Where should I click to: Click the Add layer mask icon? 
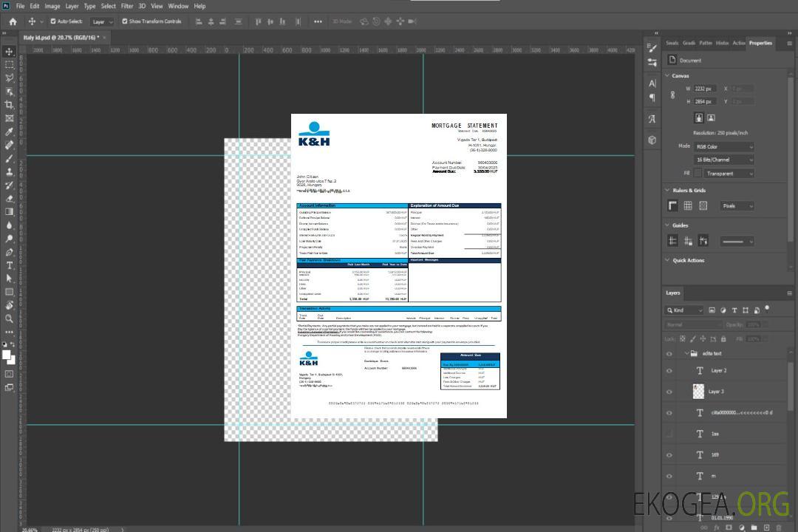(x=729, y=528)
